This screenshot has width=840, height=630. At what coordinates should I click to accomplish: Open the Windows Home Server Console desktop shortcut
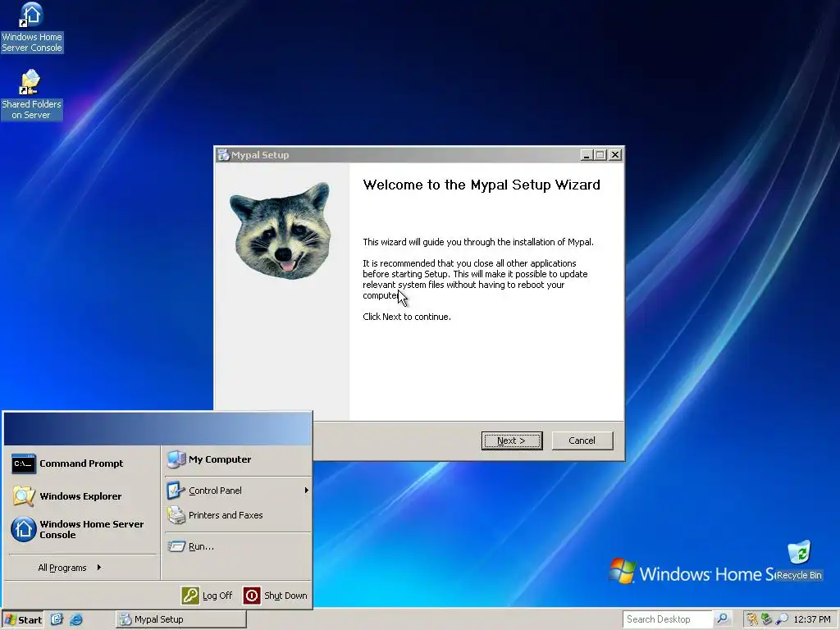click(x=31, y=28)
